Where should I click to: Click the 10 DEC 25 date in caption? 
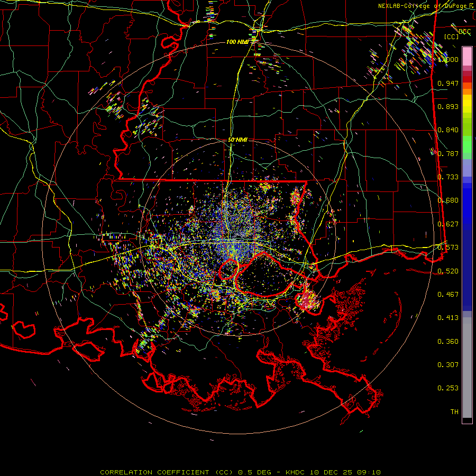point(332,472)
